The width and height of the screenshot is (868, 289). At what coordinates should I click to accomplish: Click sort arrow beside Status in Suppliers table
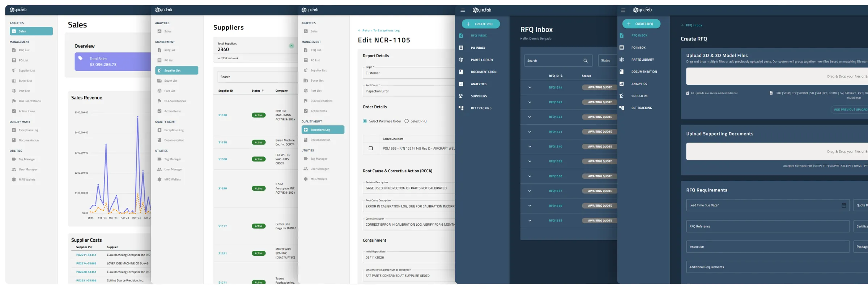(x=263, y=91)
